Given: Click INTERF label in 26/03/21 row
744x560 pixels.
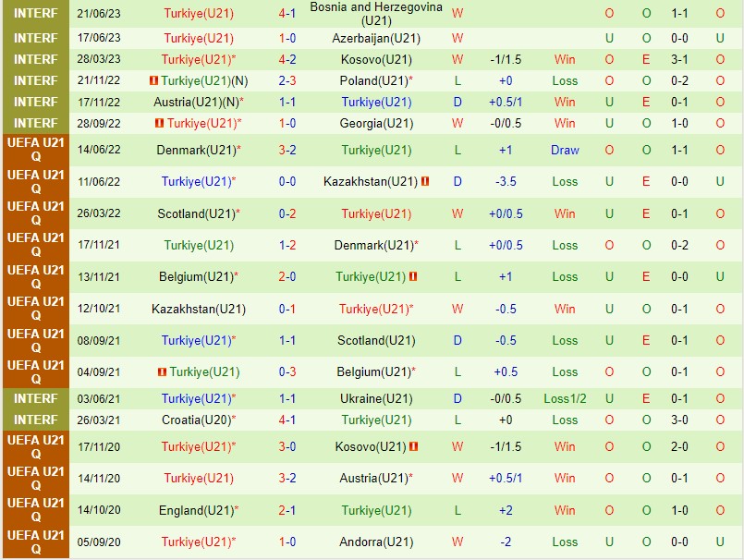Looking at the screenshot, I should (x=36, y=420).
